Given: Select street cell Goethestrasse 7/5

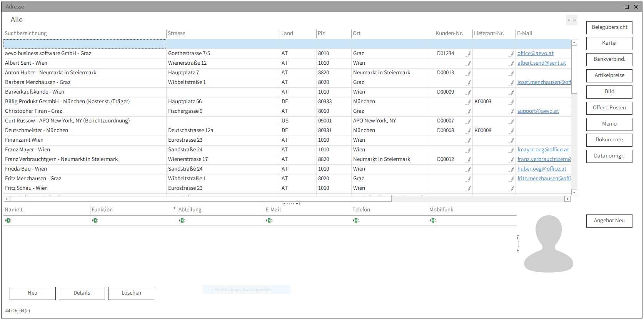Looking at the screenshot, I should [223, 54].
